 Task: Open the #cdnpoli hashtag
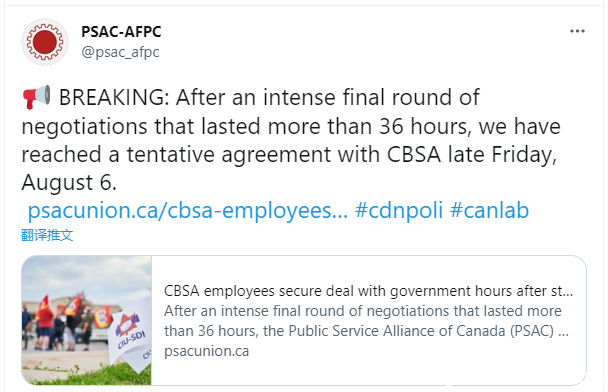tap(399, 211)
